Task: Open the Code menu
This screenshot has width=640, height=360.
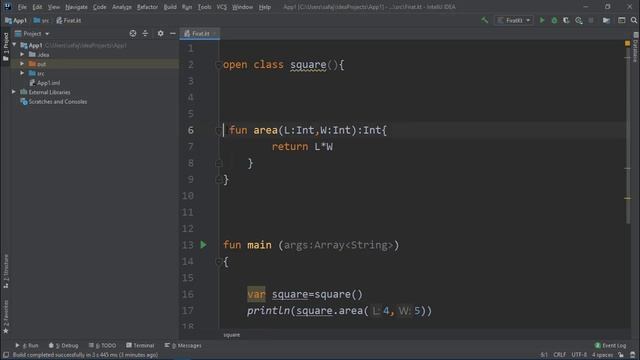Action: 99,7
